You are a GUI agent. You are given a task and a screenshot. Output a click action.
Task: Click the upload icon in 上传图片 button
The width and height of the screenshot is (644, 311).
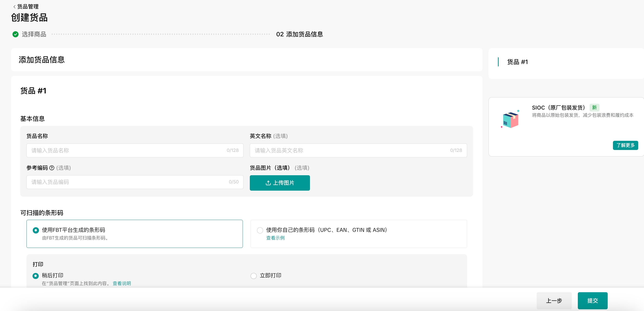click(268, 183)
